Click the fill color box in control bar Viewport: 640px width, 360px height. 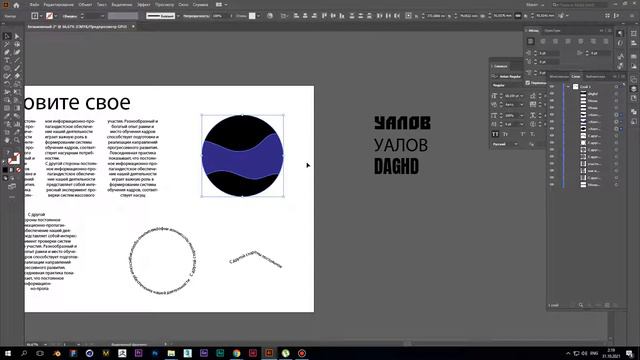[35, 16]
